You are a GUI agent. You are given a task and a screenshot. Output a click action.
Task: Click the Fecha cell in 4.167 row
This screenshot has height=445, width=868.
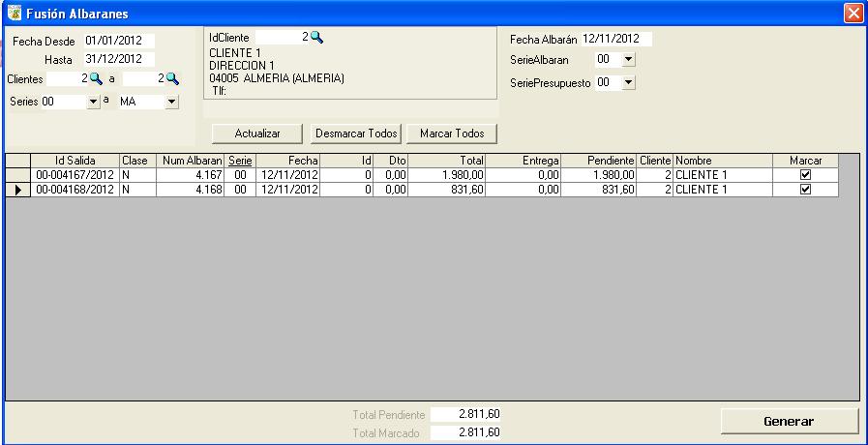tap(287, 175)
